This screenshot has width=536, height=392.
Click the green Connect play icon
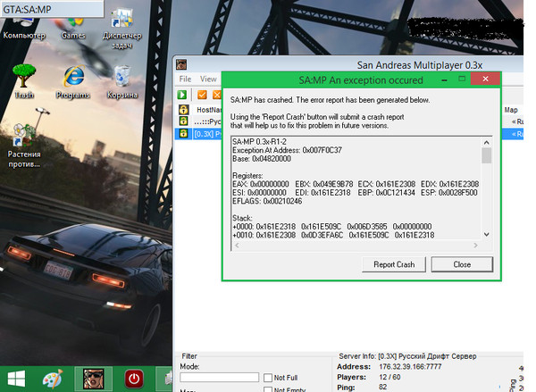tap(181, 95)
